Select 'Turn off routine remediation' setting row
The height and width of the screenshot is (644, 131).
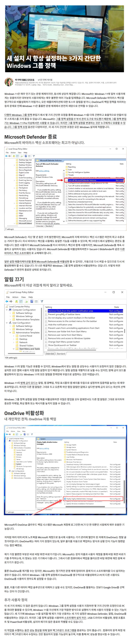point(95,186)
